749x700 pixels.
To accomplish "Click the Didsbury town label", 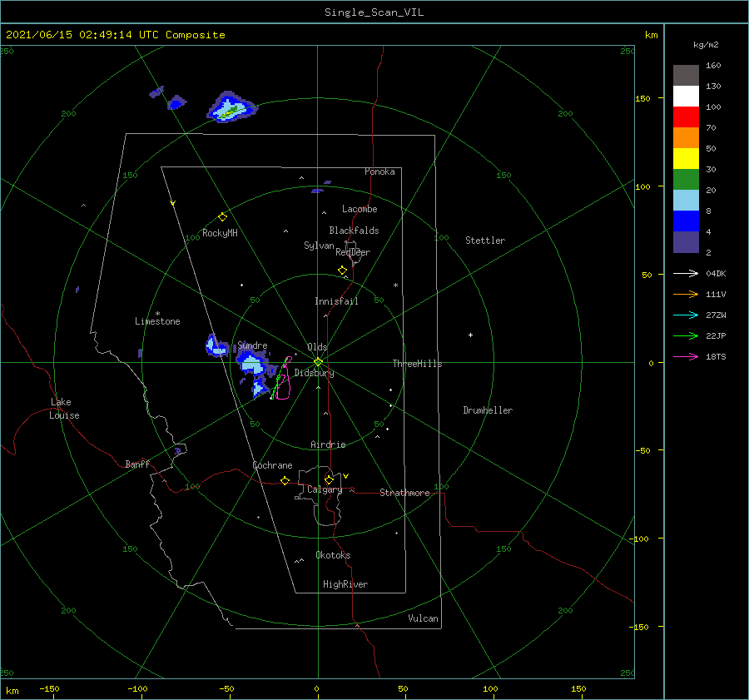I will click(314, 373).
